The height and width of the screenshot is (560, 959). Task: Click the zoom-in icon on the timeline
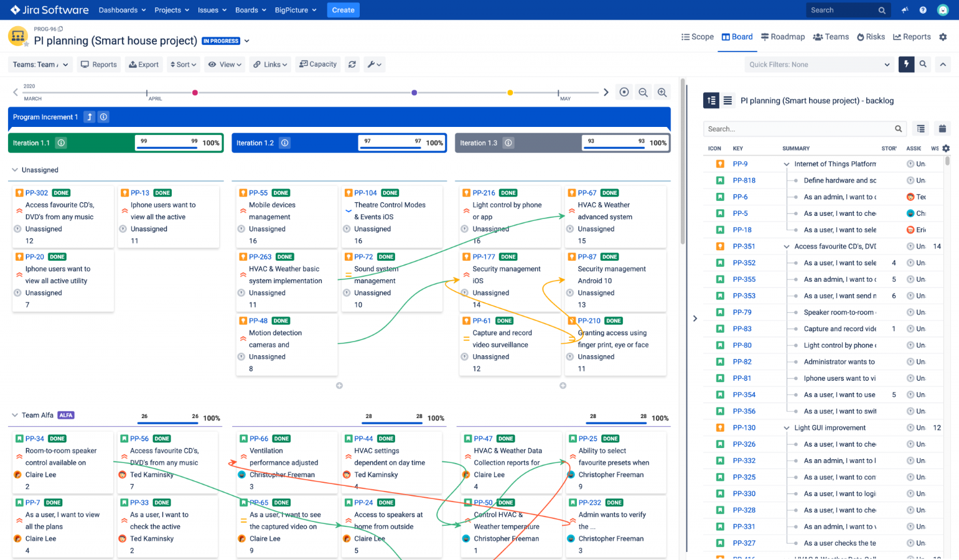(x=662, y=91)
